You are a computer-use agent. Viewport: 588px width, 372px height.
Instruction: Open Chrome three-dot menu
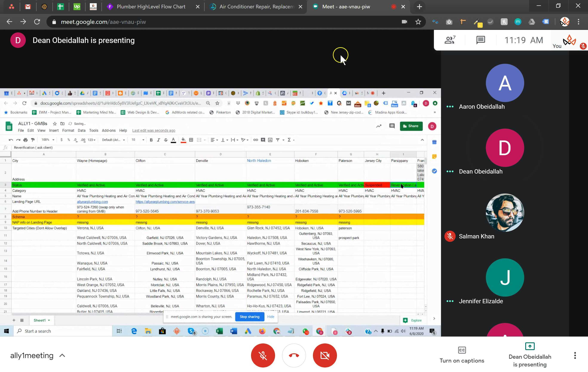(x=578, y=22)
